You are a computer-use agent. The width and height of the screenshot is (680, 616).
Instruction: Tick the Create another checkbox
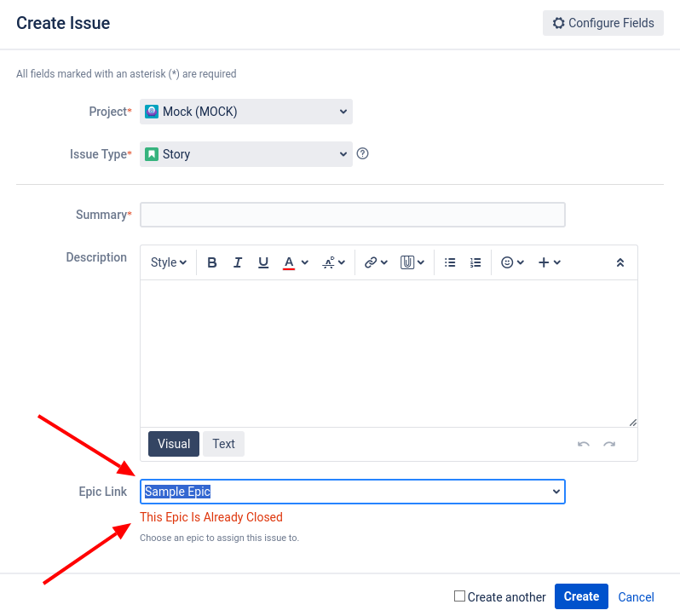(459, 596)
